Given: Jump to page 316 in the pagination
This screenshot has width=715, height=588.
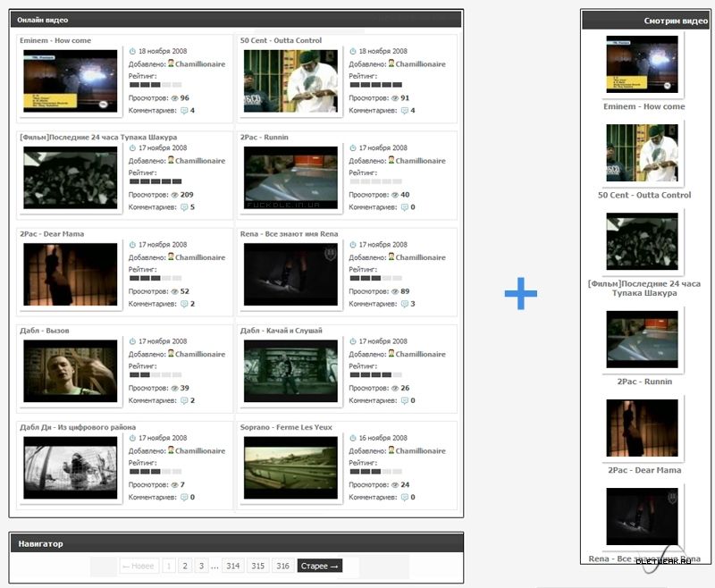Looking at the screenshot, I should point(282,566).
